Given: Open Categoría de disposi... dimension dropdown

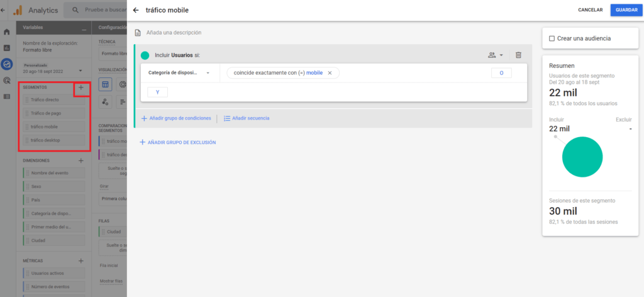Looking at the screenshot, I should [x=179, y=73].
